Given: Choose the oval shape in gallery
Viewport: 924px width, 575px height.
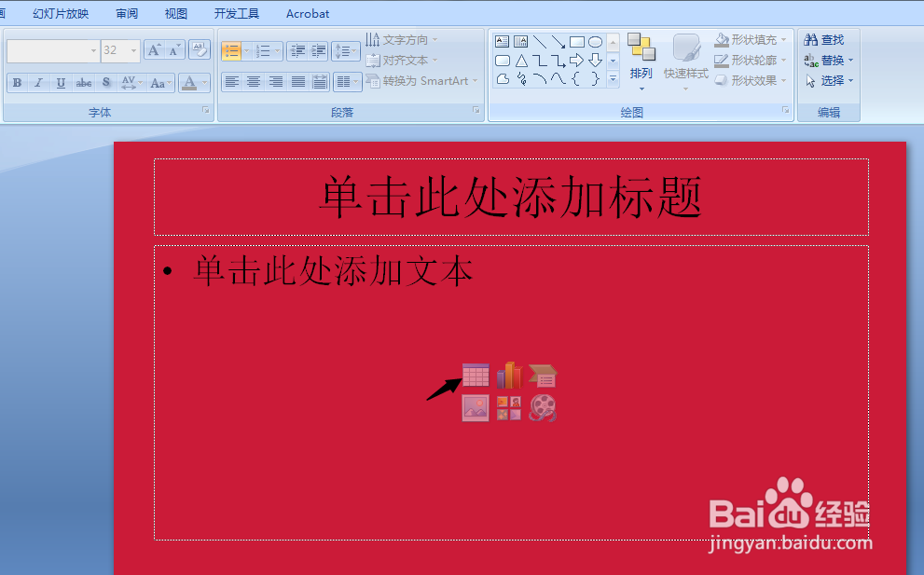Looking at the screenshot, I should point(595,41).
